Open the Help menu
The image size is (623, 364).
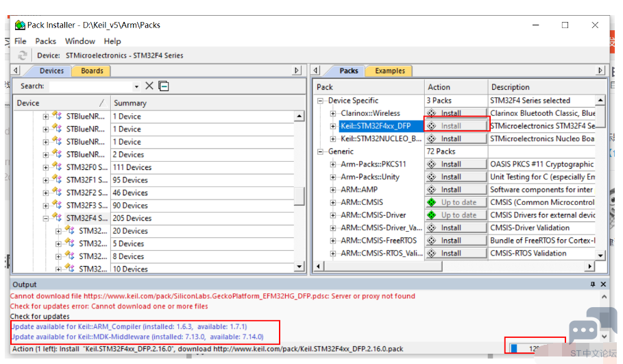112,41
